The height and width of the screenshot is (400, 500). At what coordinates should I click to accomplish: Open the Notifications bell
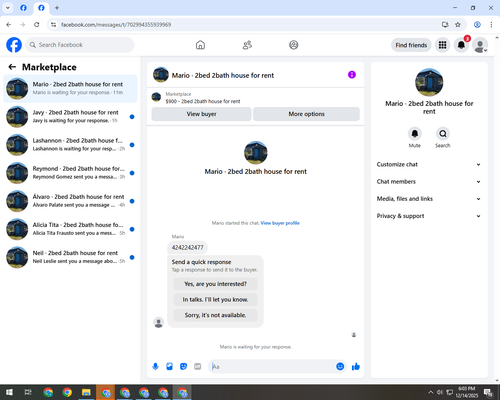tap(461, 45)
